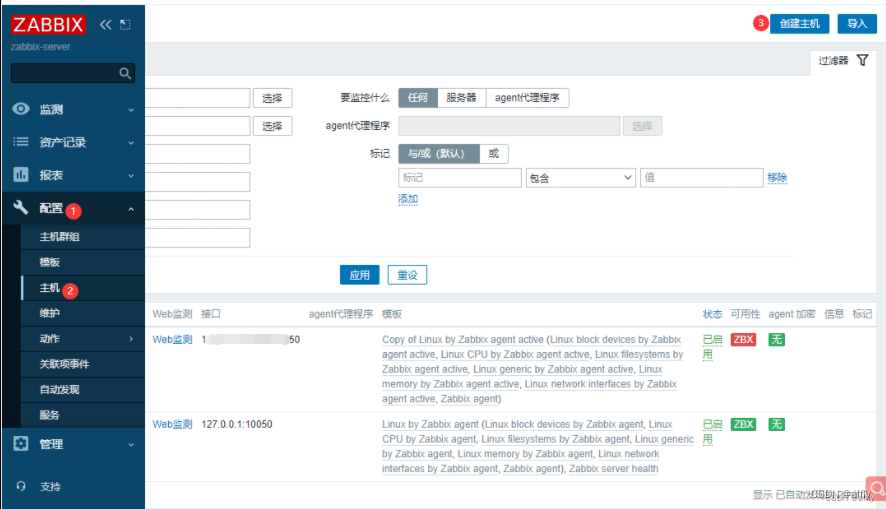Click the second 选择 button
Image resolution: width=886 pixels, height=509 pixels.
(272, 126)
